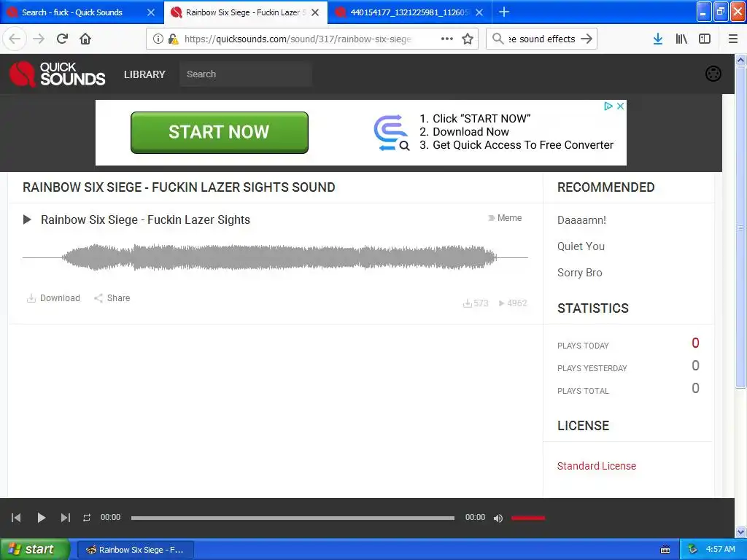Open the Standard License link
This screenshot has width=747, height=560.
point(597,466)
